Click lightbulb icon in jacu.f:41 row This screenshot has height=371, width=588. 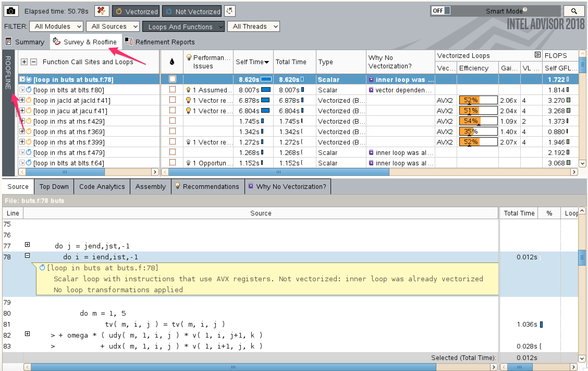pos(188,111)
